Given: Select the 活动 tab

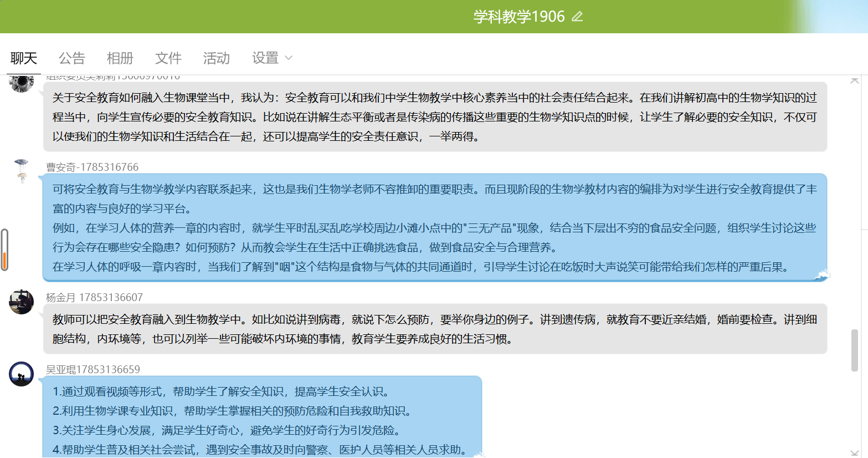Looking at the screenshot, I should point(217,58).
